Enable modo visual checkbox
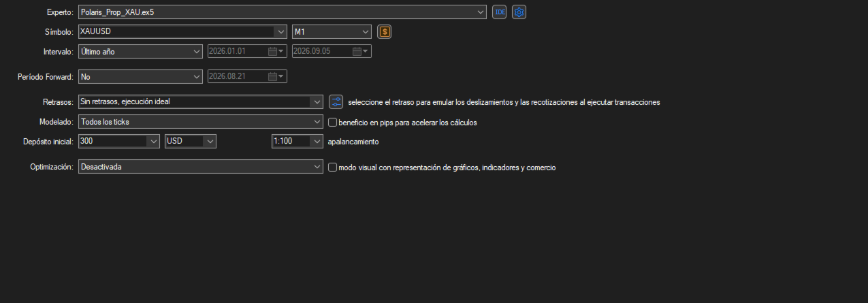The image size is (868, 303). click(x=333, y=167)
